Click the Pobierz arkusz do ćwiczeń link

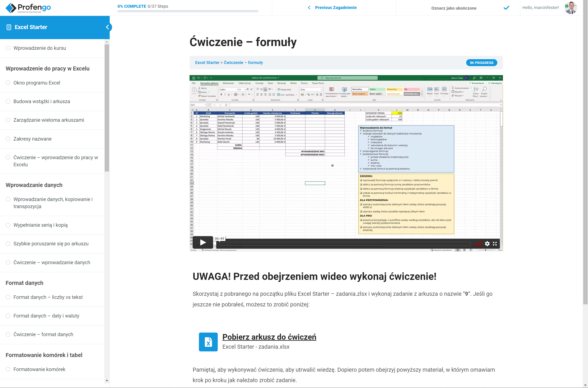[x=269, y=337]
